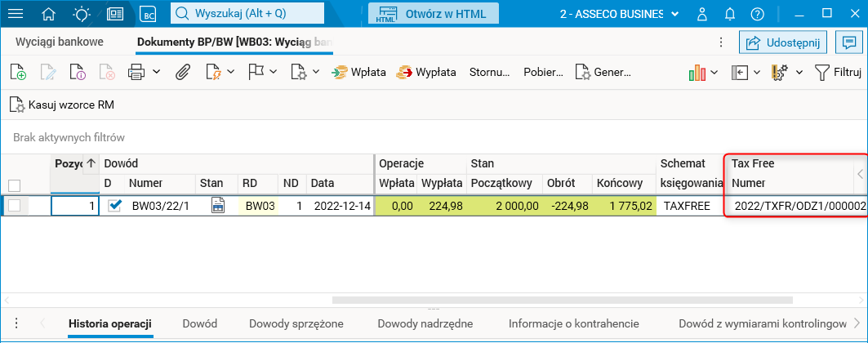The width and height of the screenshot is (868, 343).
Task: Click the Udostępnij button
Action: point(783,42)
